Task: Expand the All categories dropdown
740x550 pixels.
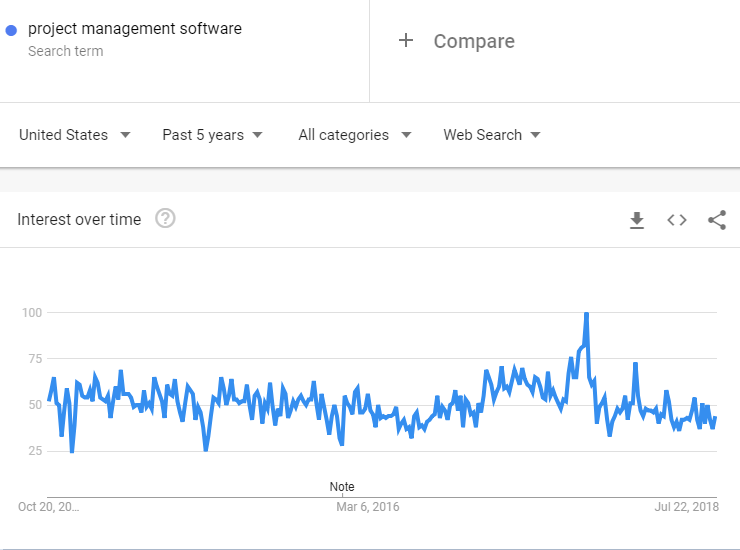Action: [355, 135]
